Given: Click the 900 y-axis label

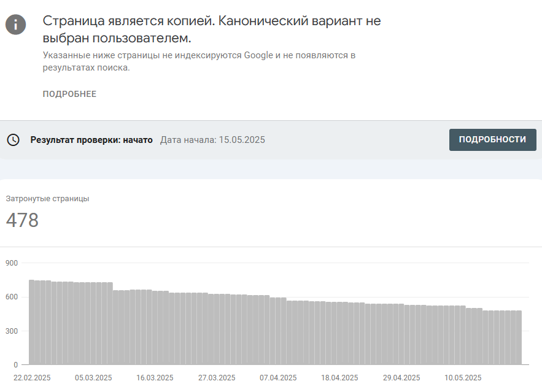Looking at the screenshot, I should point(12,263).
